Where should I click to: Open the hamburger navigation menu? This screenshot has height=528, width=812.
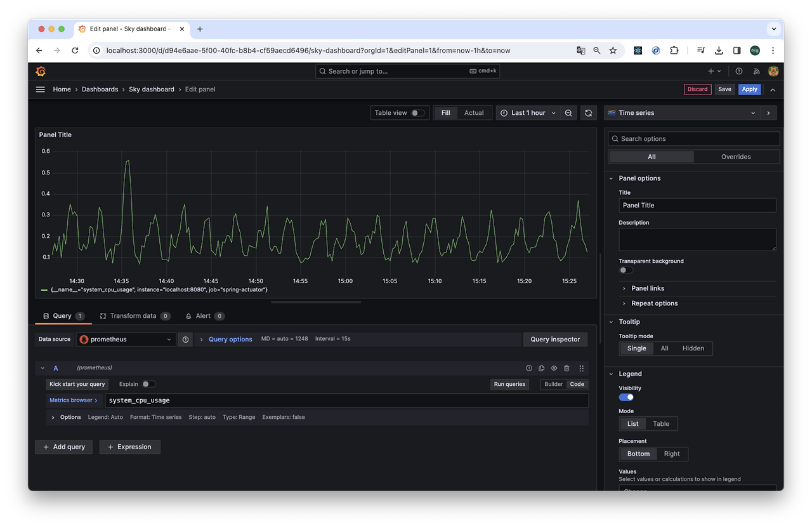(x=41, y=89)
